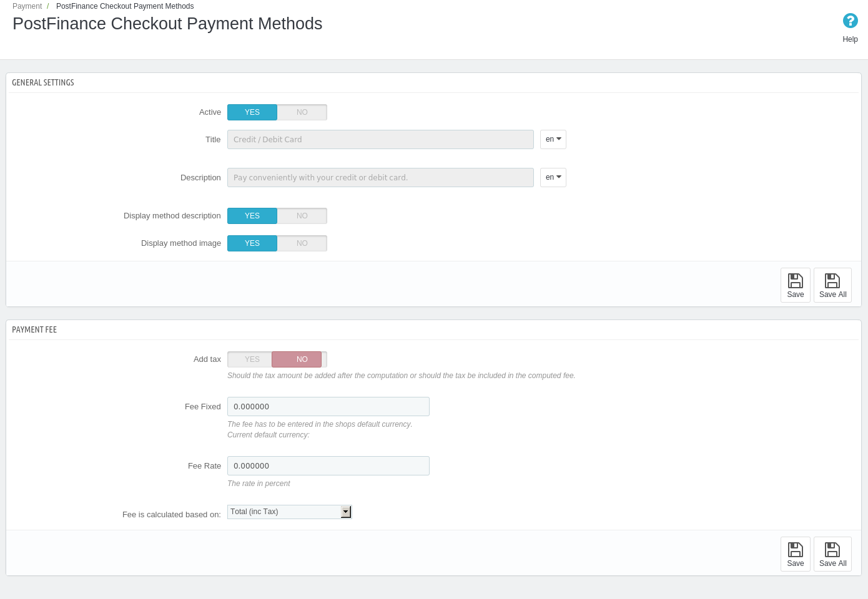868x599 pixels.
Task: Focus the Fee Rate input field
Action: point(328,465)
